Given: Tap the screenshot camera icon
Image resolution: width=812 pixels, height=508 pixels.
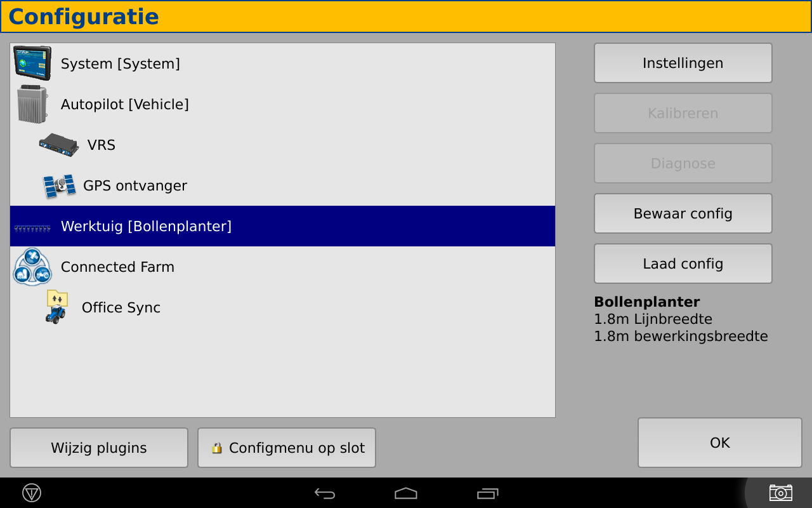Looking at the screenshot, I should coord(780,493).
